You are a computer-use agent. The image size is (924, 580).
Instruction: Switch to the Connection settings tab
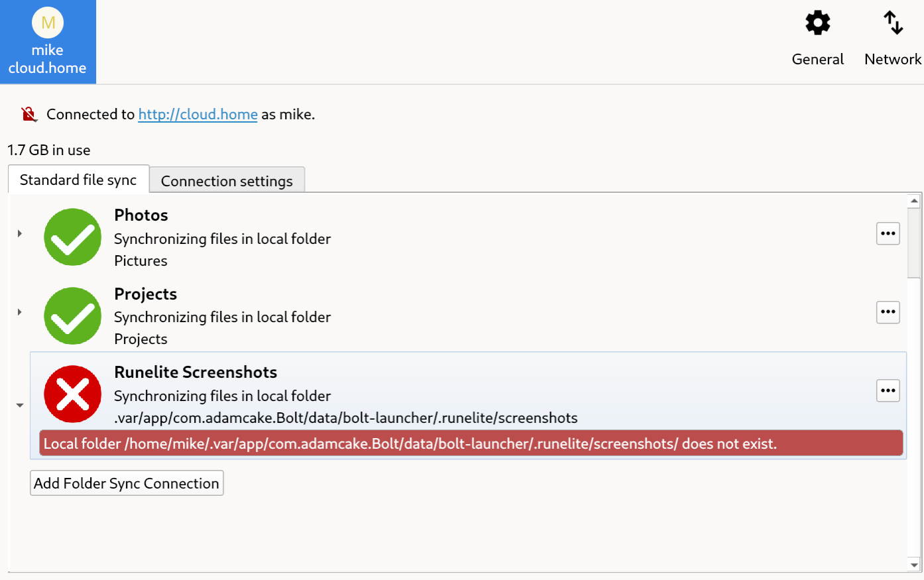pyautogui.click(x=227, y=181)
